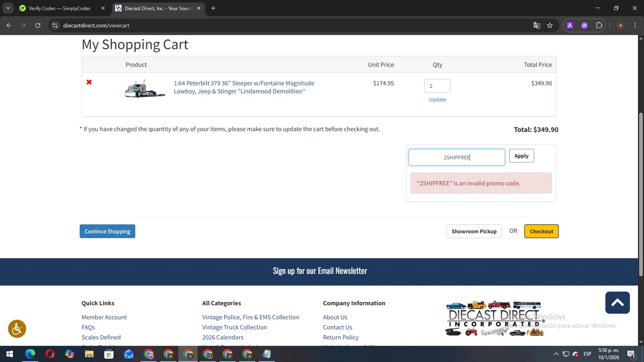The width and height of the screenshot is (644, 362).
Task: Click the Diecast Direct Incorporated footer logo
Action: pyautogui.click(x=495, y=319)
